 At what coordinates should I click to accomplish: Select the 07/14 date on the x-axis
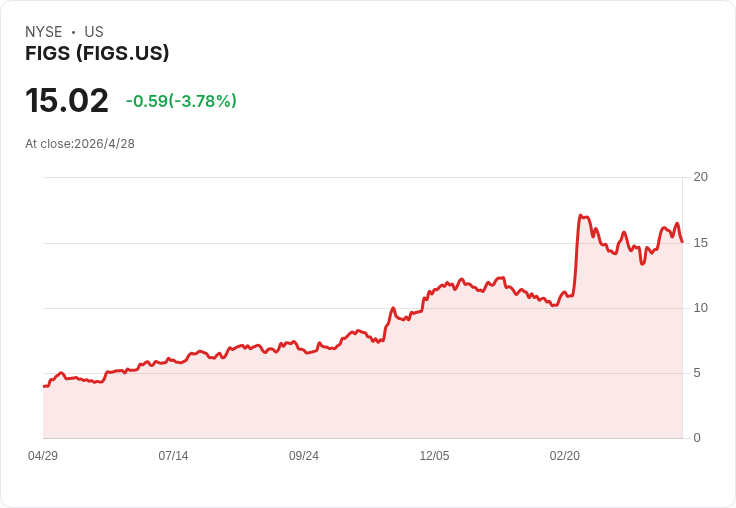tap(173, 456)
